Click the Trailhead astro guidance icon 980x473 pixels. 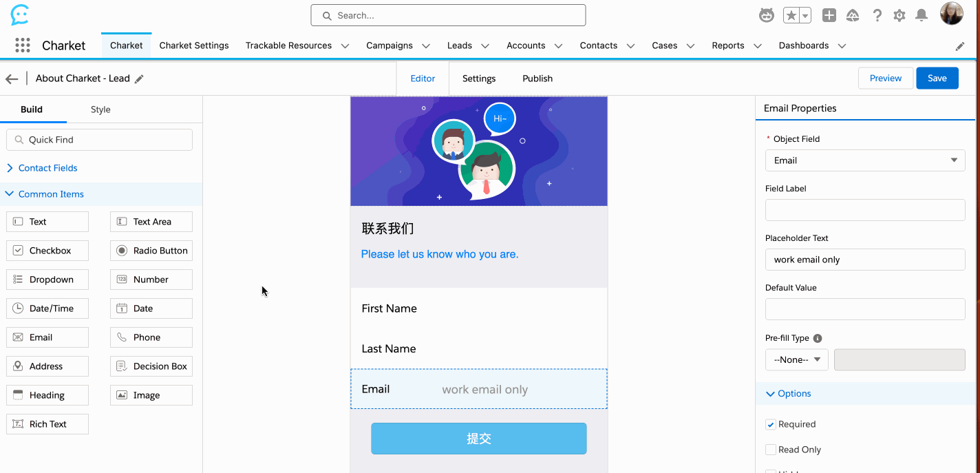[767, 15]
